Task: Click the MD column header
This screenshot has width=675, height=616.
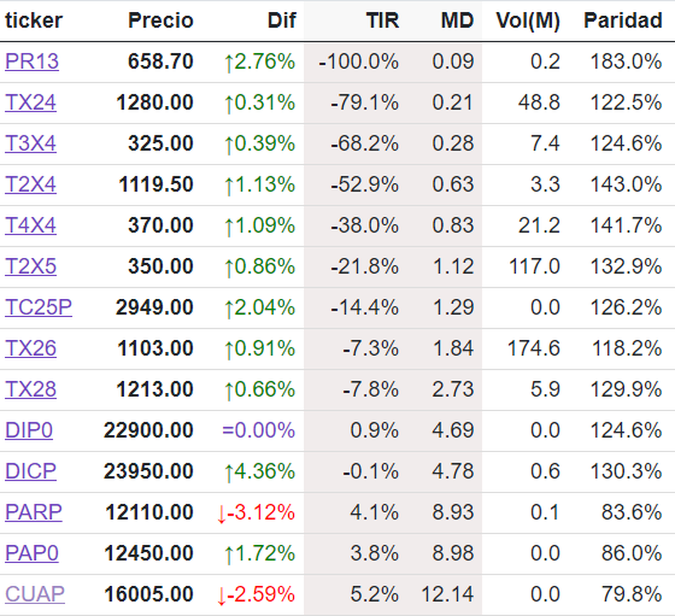Action: point(457,21)
